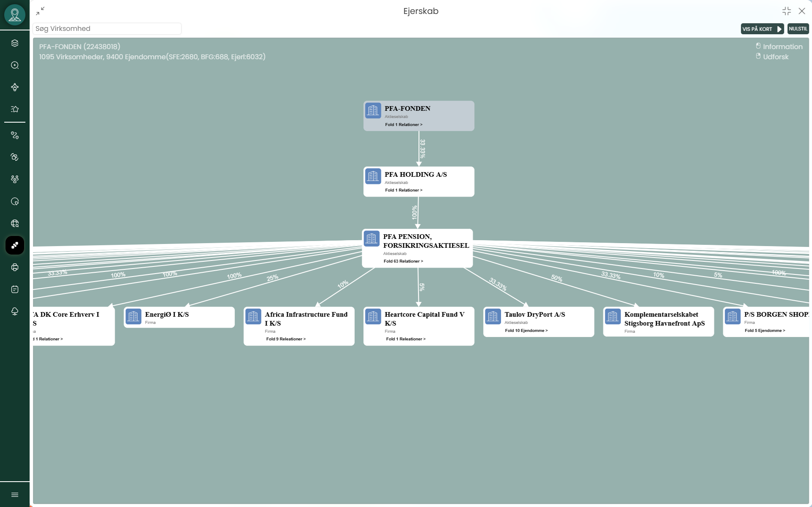Click the star favorites icon in sidebar

[15, 109]
